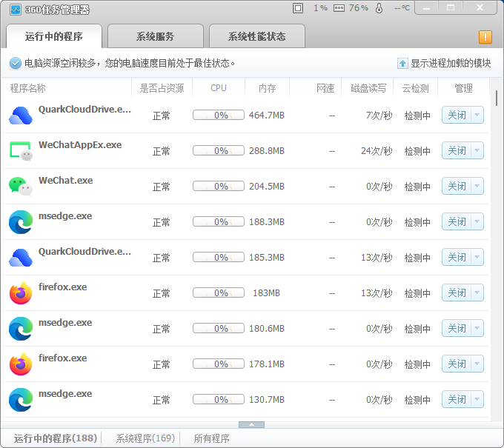
Task: Open 关闭 dropdown arrow for 185.3MB QuarkCloudDrive
Action: click(477, 257)
